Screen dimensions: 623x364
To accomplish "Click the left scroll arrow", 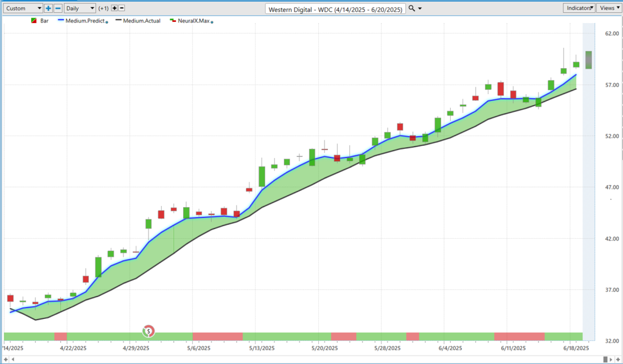I will pos(13,360).
